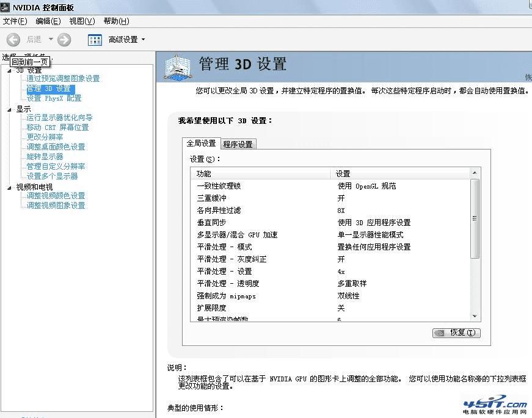
Task: Click the settings list scroll up arrow
Action: coord(475,173)
